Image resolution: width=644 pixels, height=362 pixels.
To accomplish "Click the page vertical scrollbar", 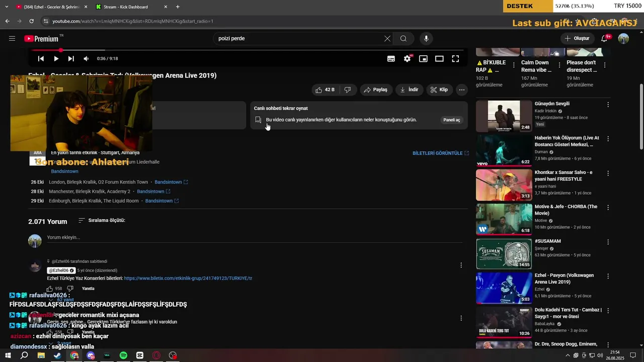I will click(641, 117).
